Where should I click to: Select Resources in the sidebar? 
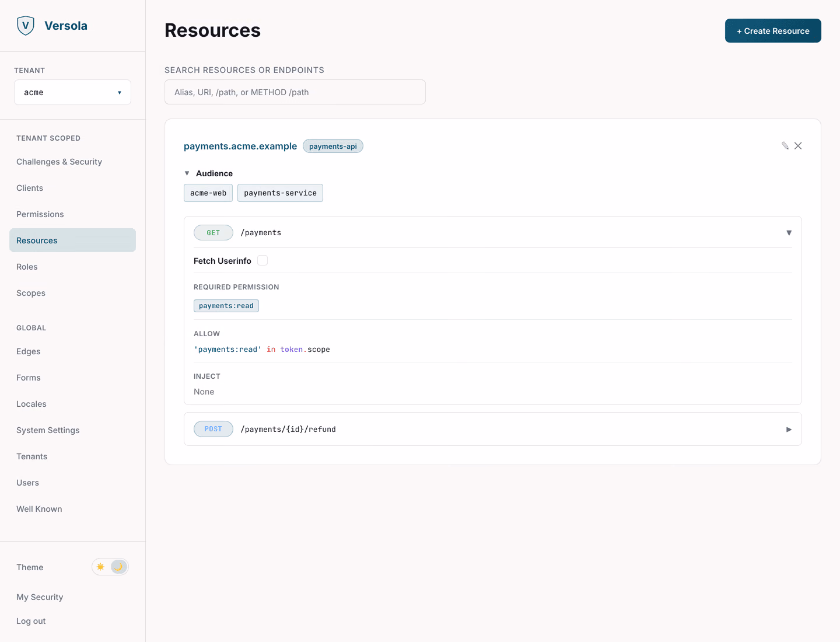pos(72,240)
